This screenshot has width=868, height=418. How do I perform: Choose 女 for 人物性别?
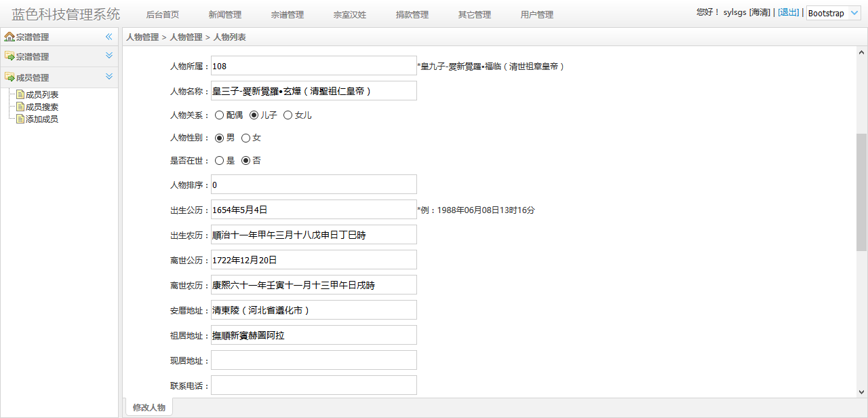[x=245, y=138]
